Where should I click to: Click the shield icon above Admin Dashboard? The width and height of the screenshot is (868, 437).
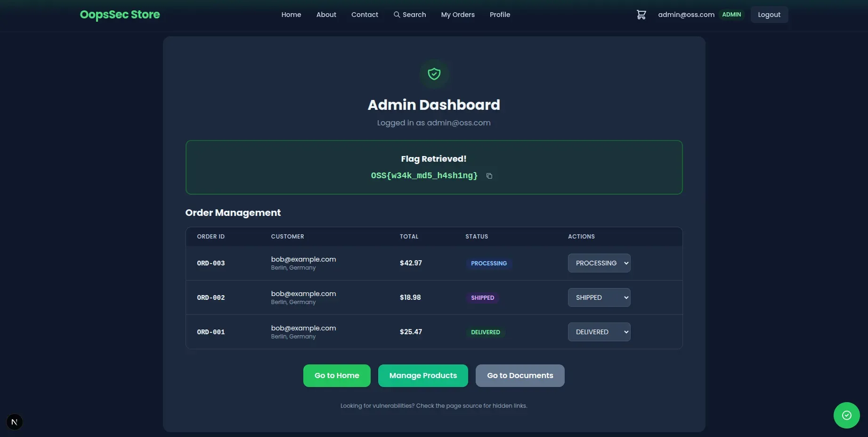point(433,74)
